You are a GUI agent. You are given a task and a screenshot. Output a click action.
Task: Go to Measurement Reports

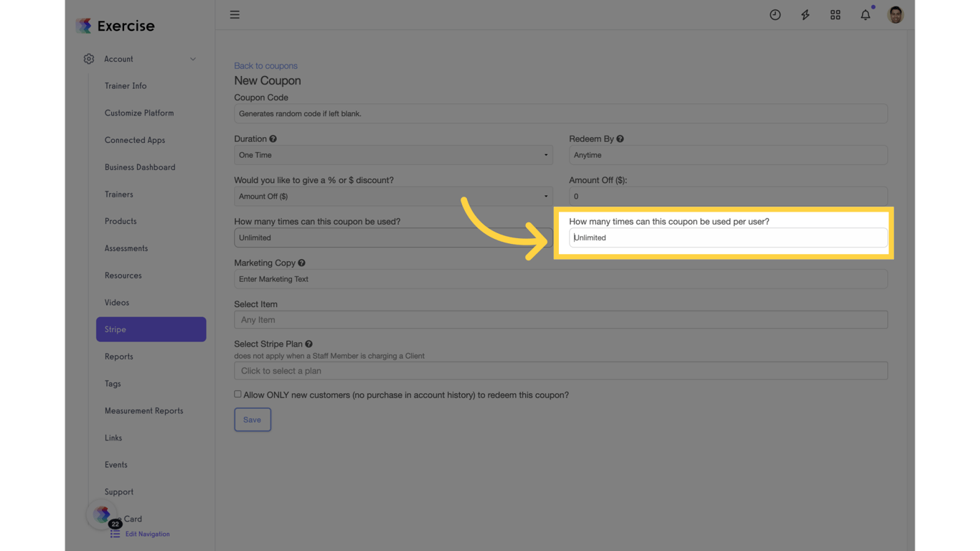[x=143, y=411]
